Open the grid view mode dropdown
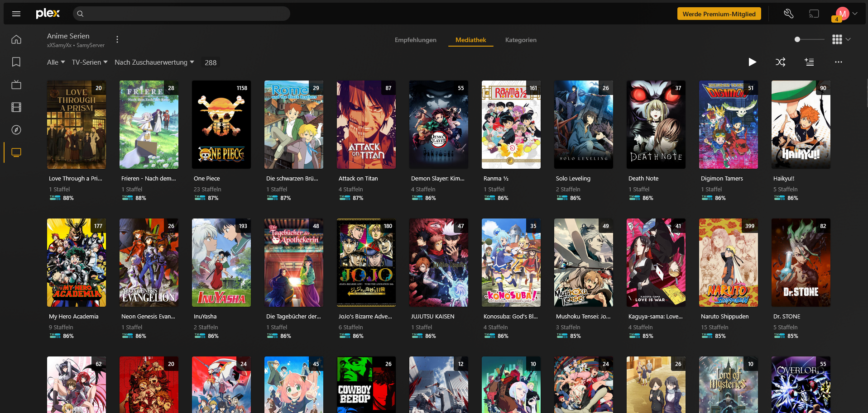The width and height of the screenshot is (868, 413). pos(841,39)
